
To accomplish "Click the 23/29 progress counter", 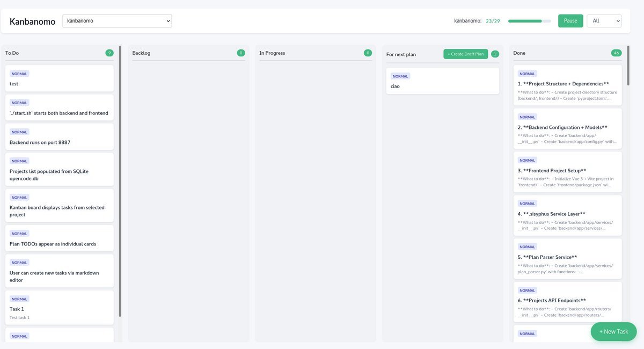I will [x=493, y=21].
